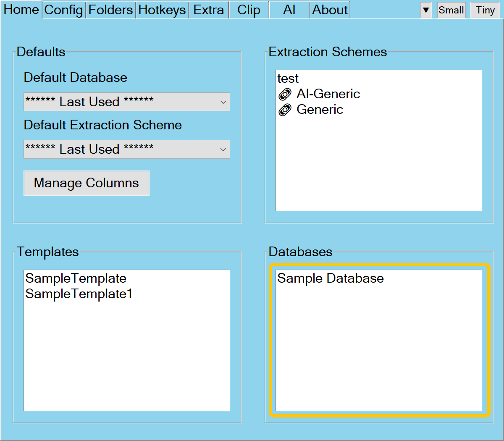Image resolution: width=504 pixels, height=441 pixels.
Task: Click the link icon beside Generic
Action: 285,110
